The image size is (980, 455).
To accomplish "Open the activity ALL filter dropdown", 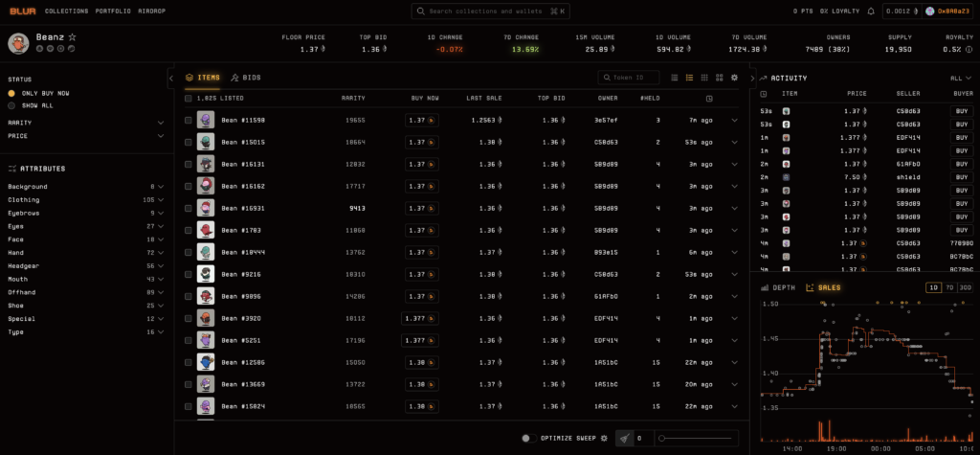I will coord(961,79).
